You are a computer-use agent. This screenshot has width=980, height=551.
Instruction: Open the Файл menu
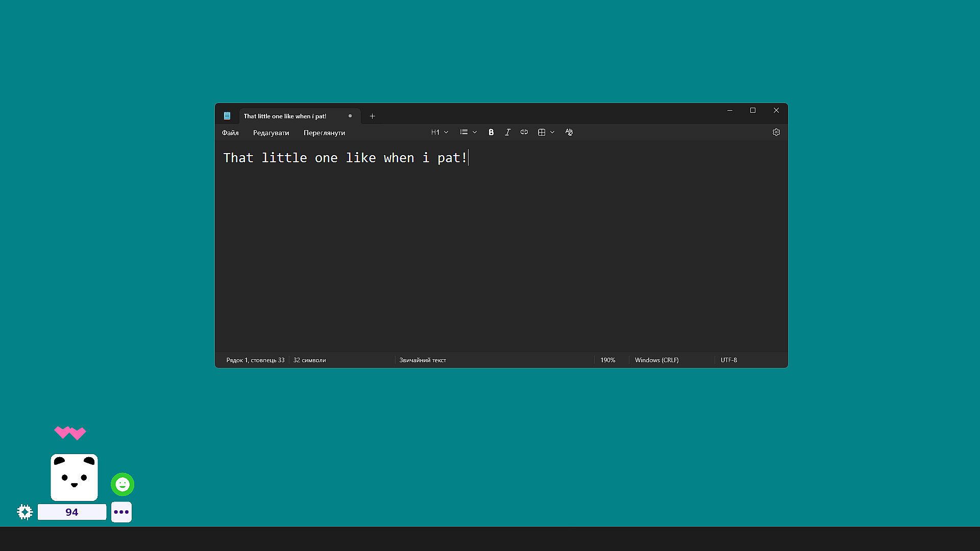230,133
